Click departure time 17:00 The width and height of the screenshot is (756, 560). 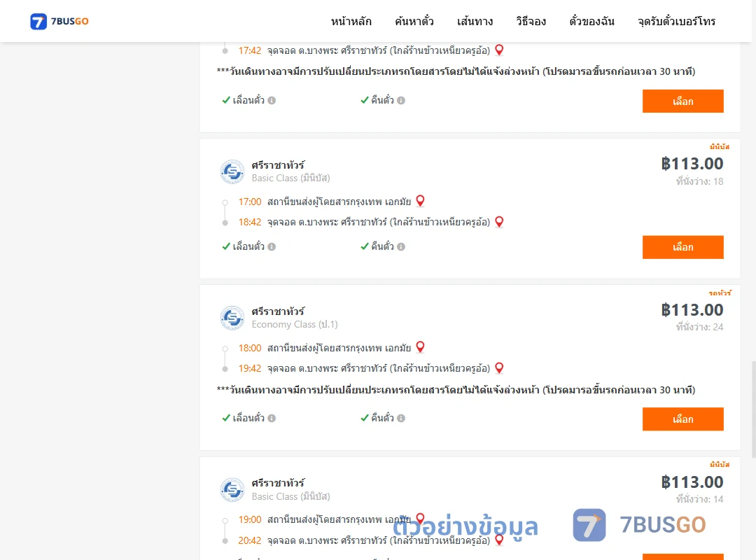(250, 202)
